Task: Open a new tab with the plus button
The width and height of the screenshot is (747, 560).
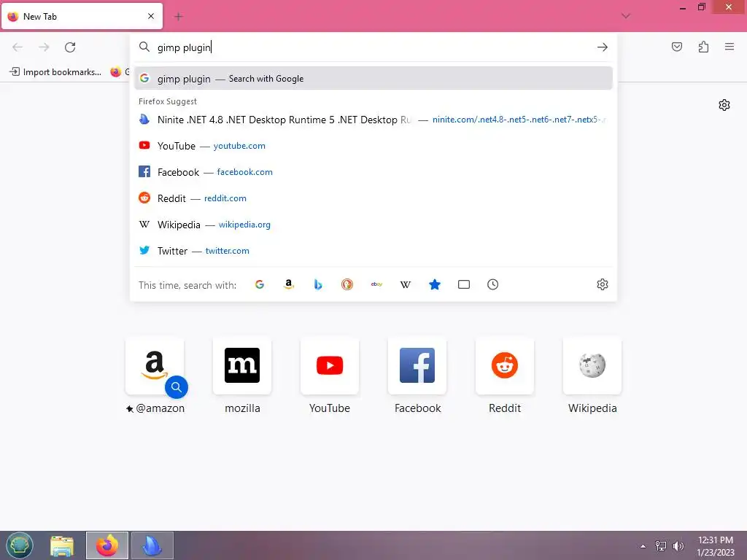Action: pyautogui.click(x=179, y=17)
